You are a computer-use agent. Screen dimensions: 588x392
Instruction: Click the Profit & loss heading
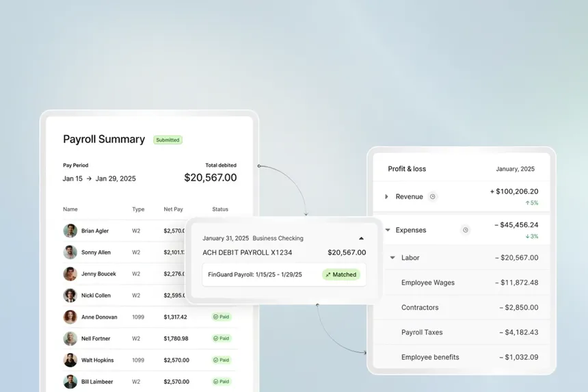click(x=407, y=169)
